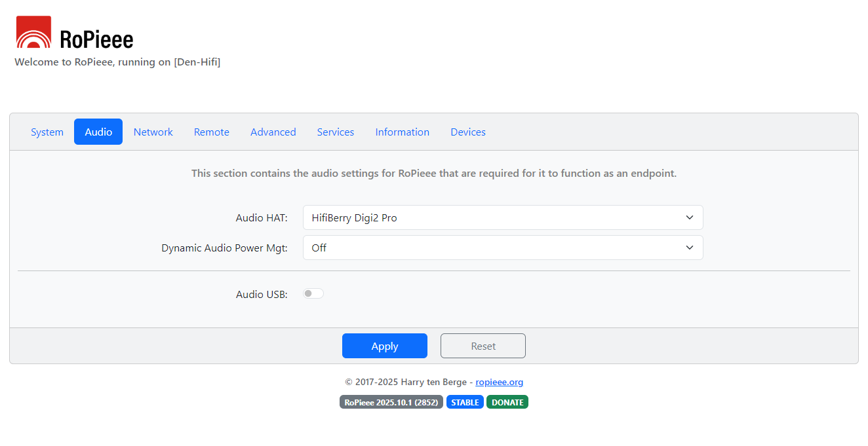Click the red RoPieee logo icon
The image size is (868, 446).
(33, 32)
